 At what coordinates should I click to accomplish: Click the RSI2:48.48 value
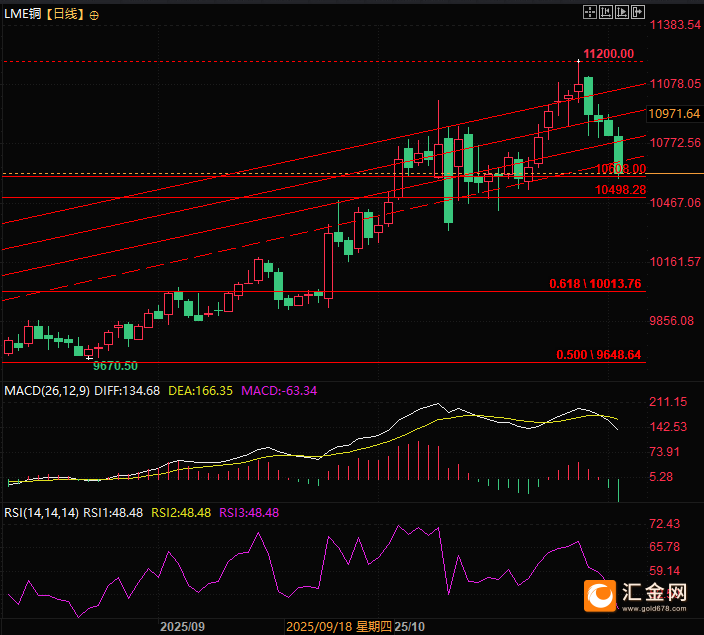(181, 512)
